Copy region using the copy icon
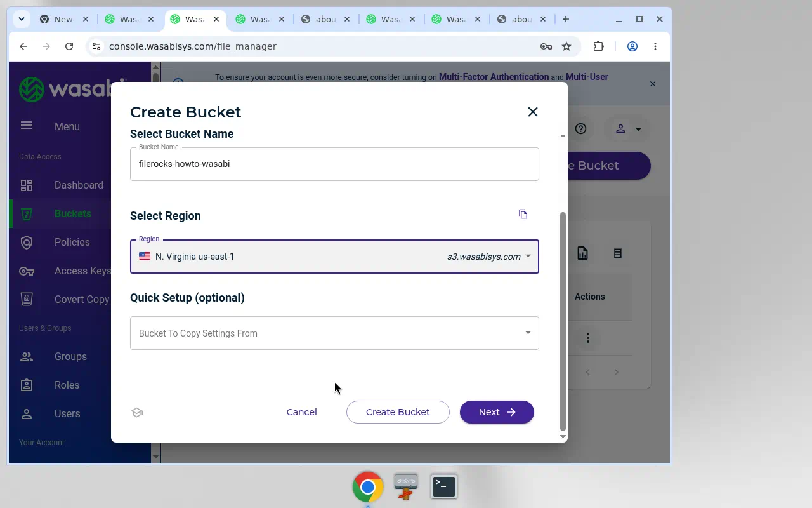 [x=523, y=214]
